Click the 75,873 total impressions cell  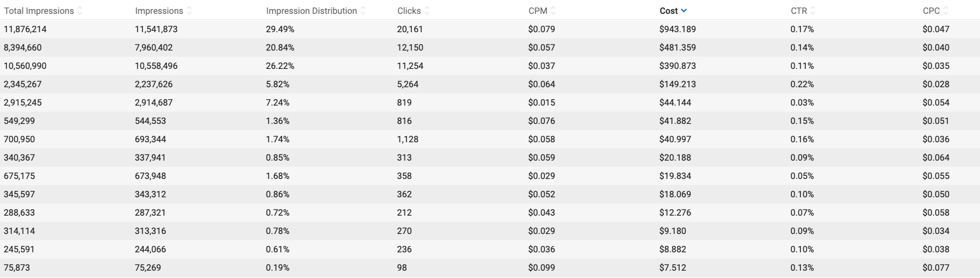(x=17, y=268)
